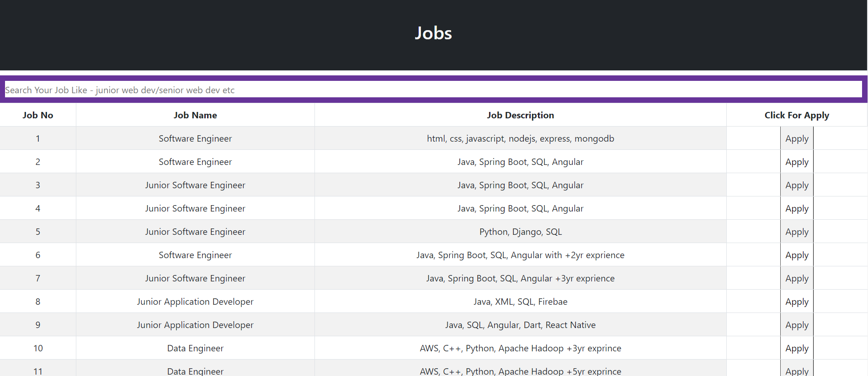Screen dimensions: 868x376
Task: Click "Software Engineer" name in job row 1
Action: [195, 138]
